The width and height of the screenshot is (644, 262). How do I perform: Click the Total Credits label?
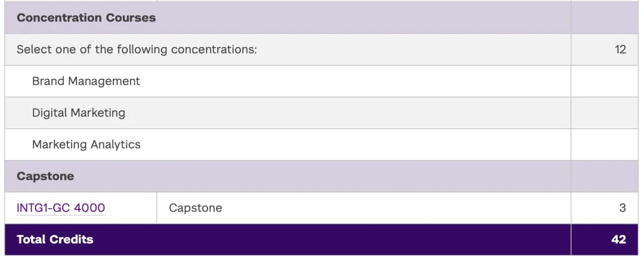pyautogui.click(x=55, y=239)
